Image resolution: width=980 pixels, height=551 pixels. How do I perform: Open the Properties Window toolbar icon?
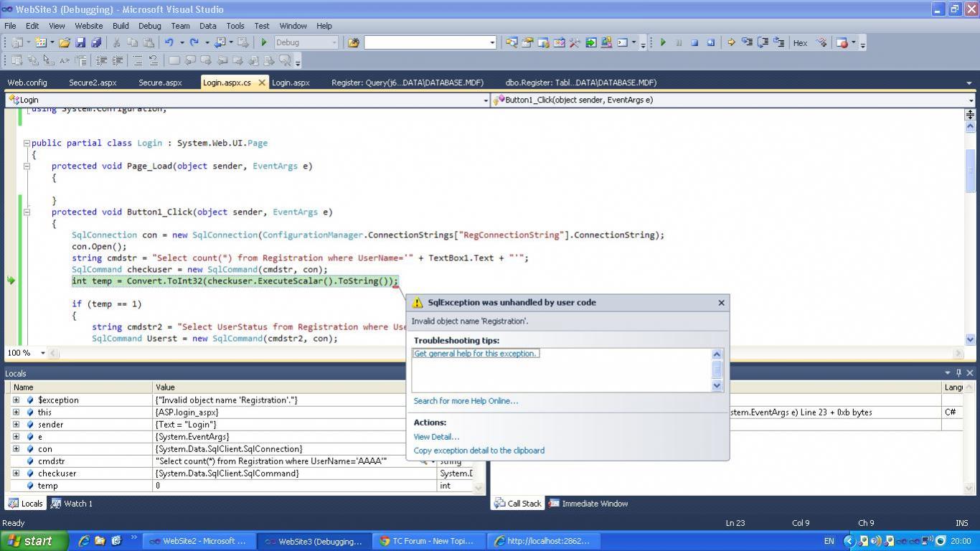(x=527, y=42)
